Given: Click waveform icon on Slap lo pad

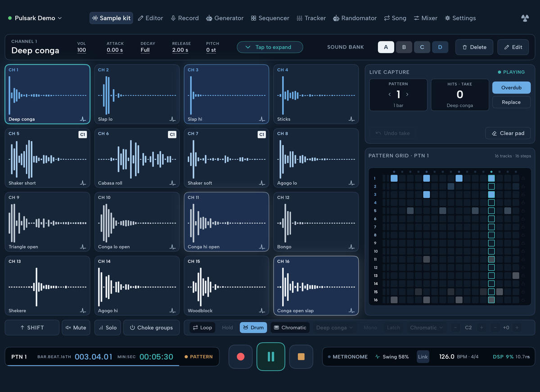Looking at the screenshot, I should tap(172, 119).
